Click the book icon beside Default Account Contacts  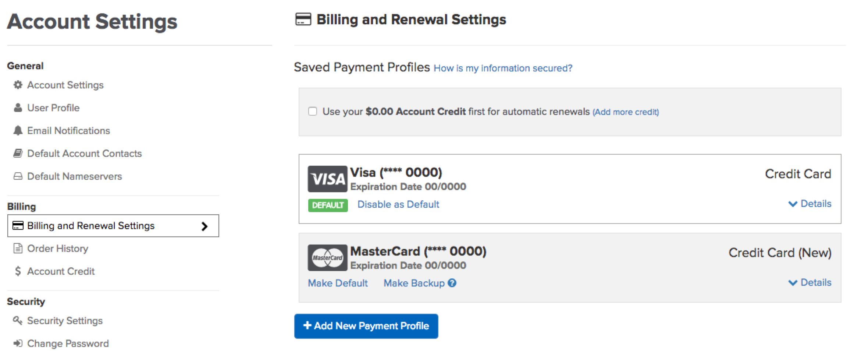coord(18,154)
